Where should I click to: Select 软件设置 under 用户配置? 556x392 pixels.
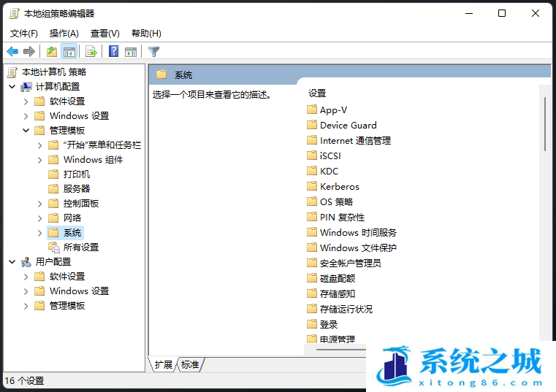67,277
